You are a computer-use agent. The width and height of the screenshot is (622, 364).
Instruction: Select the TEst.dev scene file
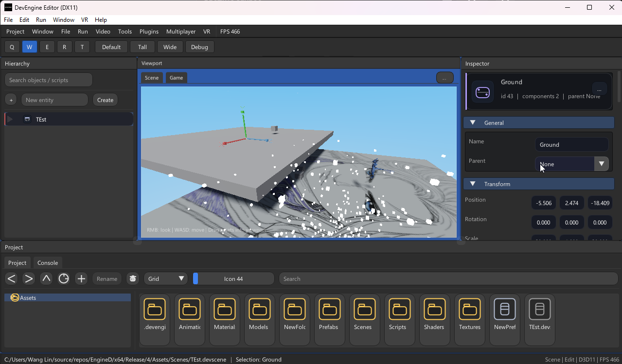pyautogui.click(x=540, y=320)
